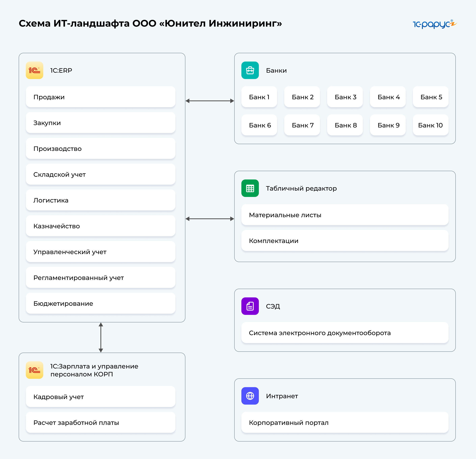
Task: Click the arrow between ERP and Банки
Action: [210, 101]
